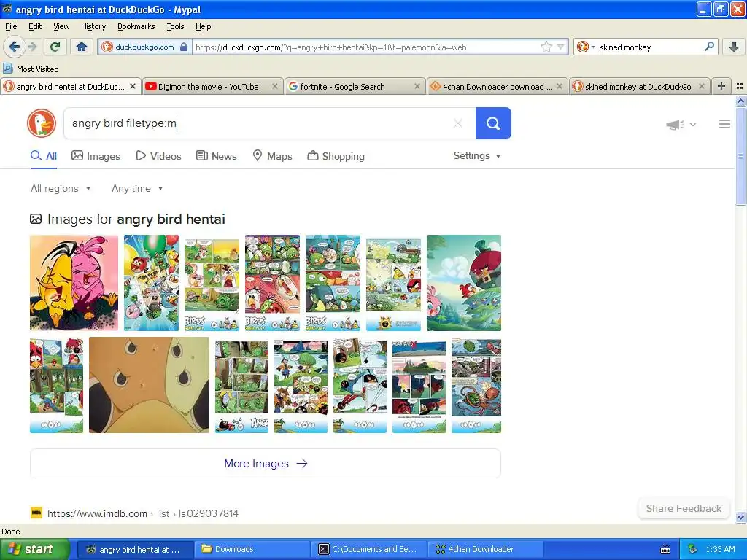
Task: Close the Digimon the movie YouTube tab
Action: [x=275, y=86]
